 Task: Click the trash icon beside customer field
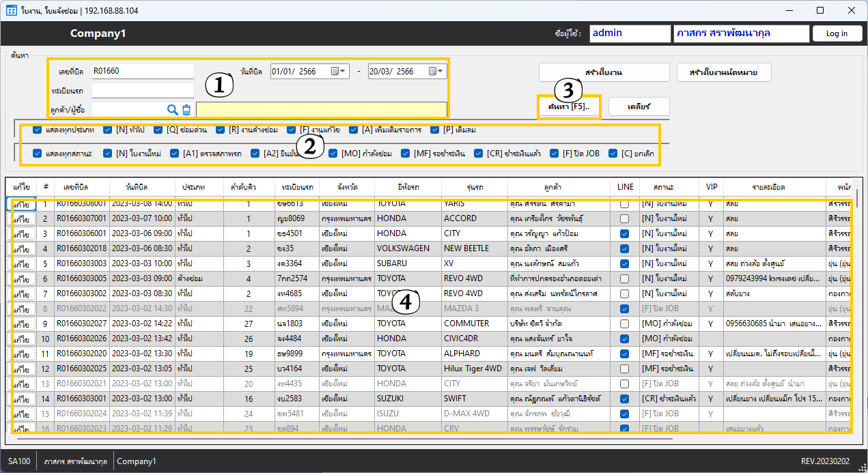pos(186,109)
